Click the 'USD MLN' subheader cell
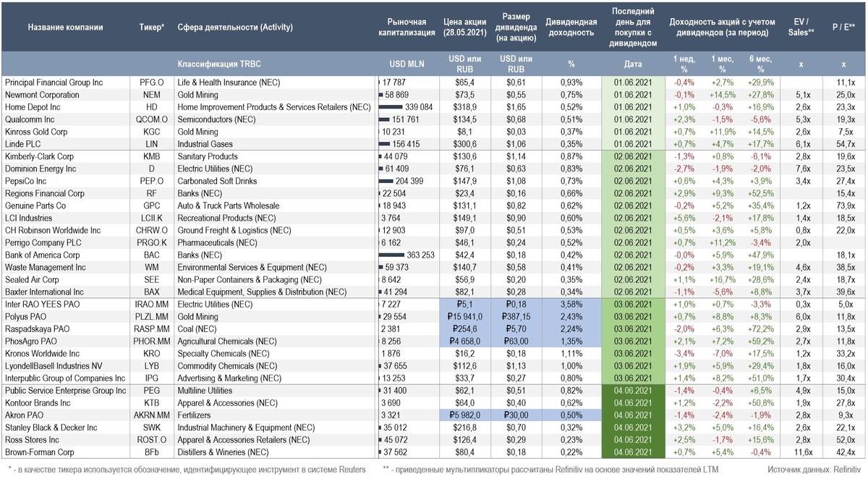 [x=407, y=64]
